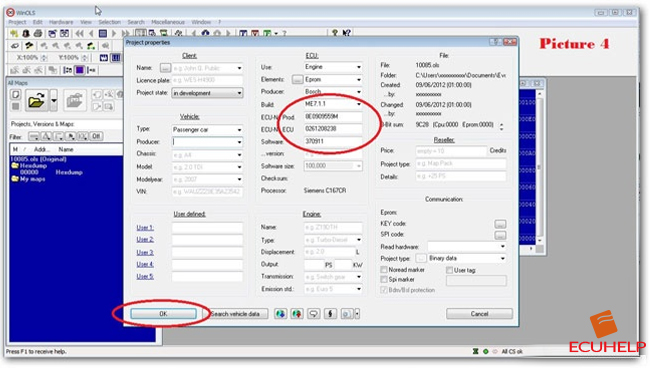
Task: Click the Search vehicle data button
Action: pos(235,314)
